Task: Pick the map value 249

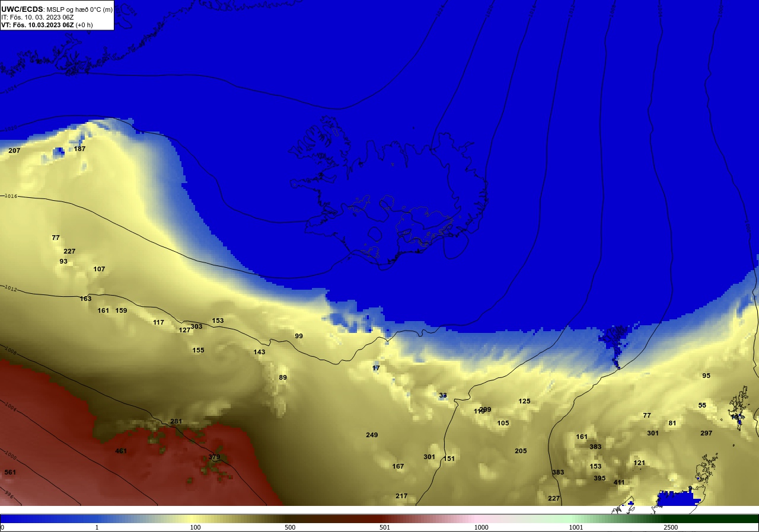Action: [372, 435]
